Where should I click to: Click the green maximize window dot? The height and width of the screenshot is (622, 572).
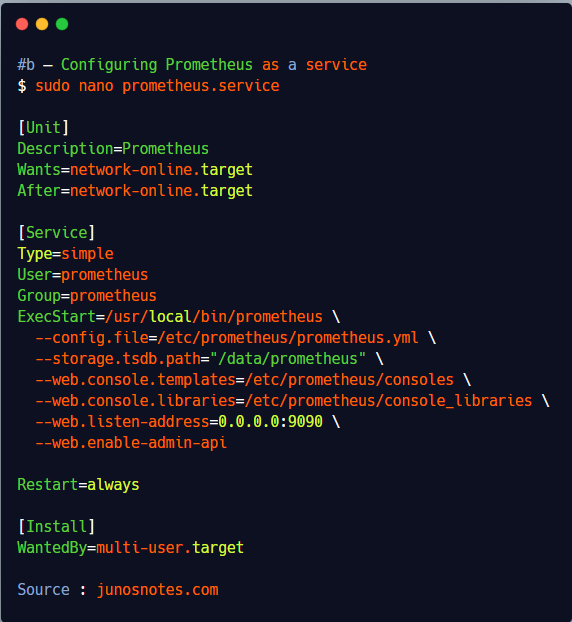62,24
